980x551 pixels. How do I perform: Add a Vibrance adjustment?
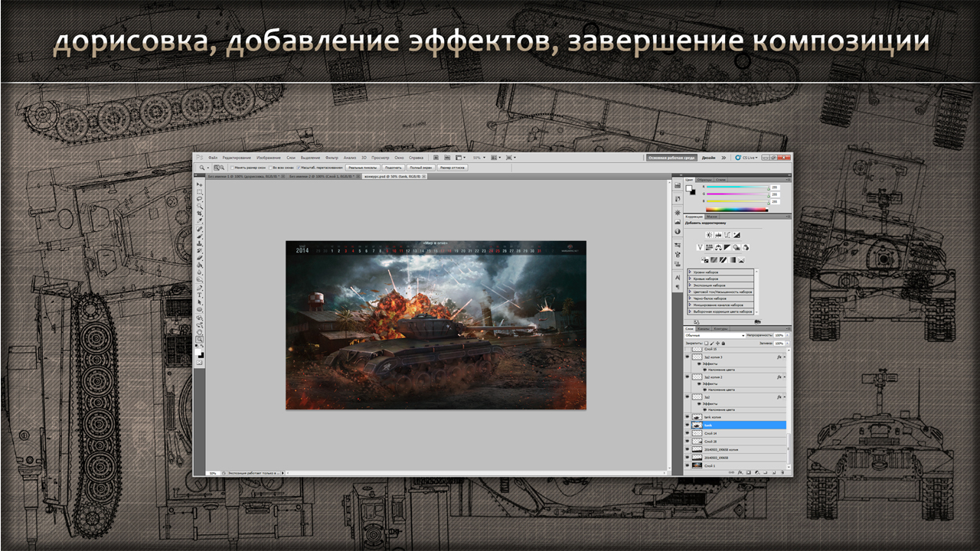[x=701, y=247]
